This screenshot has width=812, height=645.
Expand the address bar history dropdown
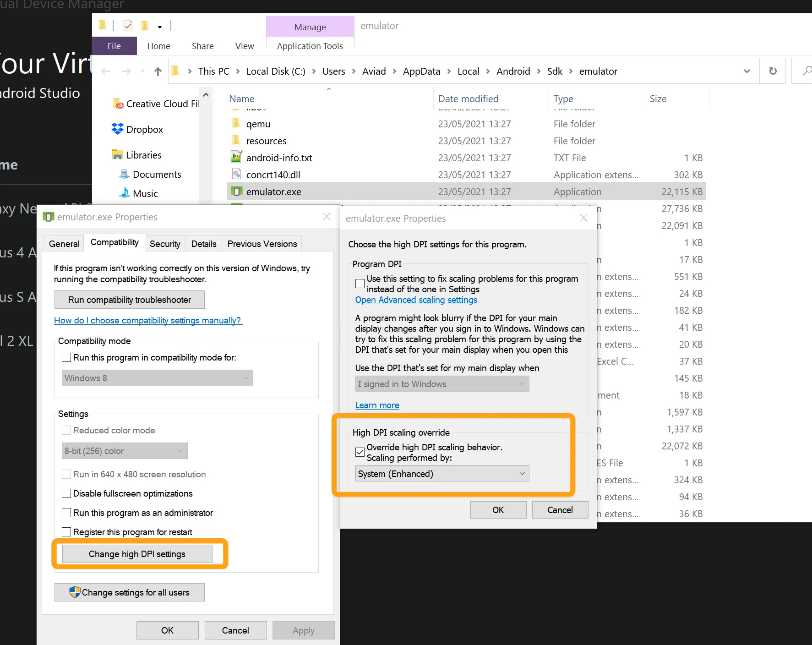(747, 71)
